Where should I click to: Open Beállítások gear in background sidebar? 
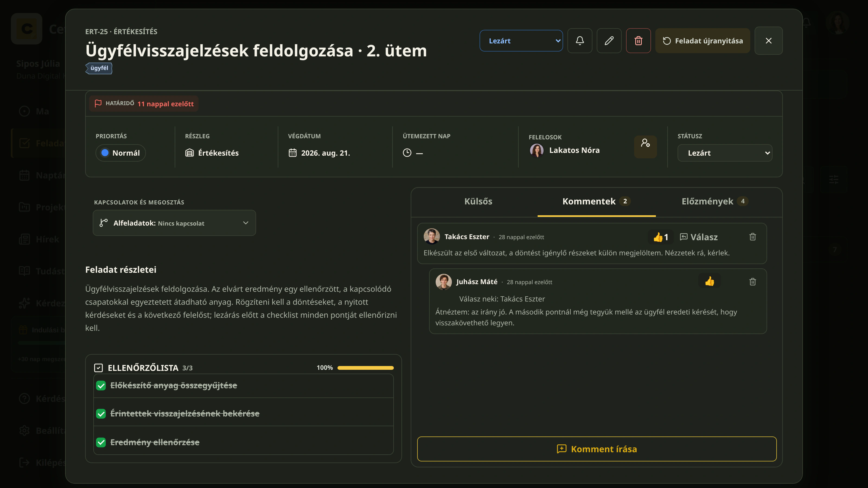click(x=24, y=431)
